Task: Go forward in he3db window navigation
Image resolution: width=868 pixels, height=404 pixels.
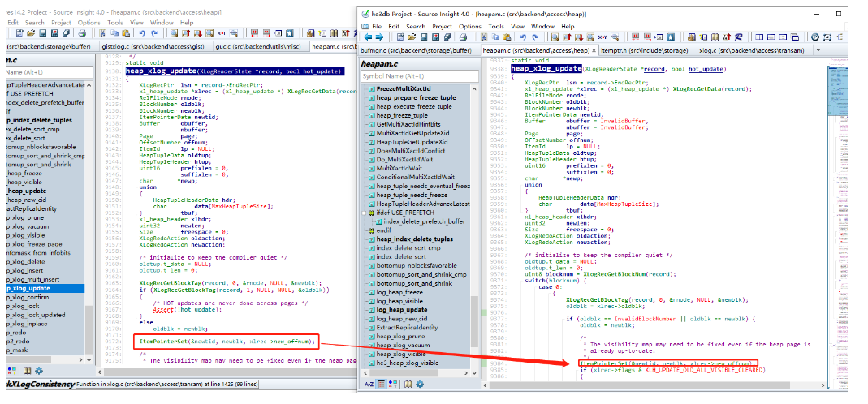Action: 379,37
